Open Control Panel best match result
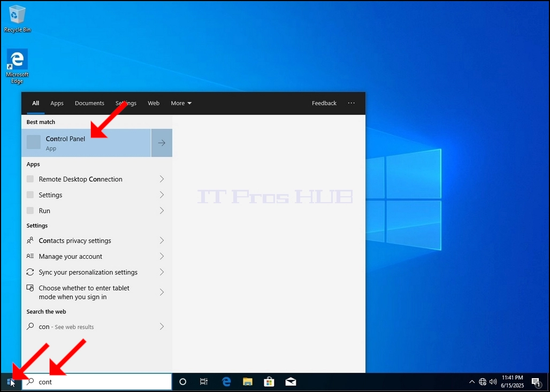Image resolution: width=550 pixels, height=392 pixels. click(x=86, y=143)
